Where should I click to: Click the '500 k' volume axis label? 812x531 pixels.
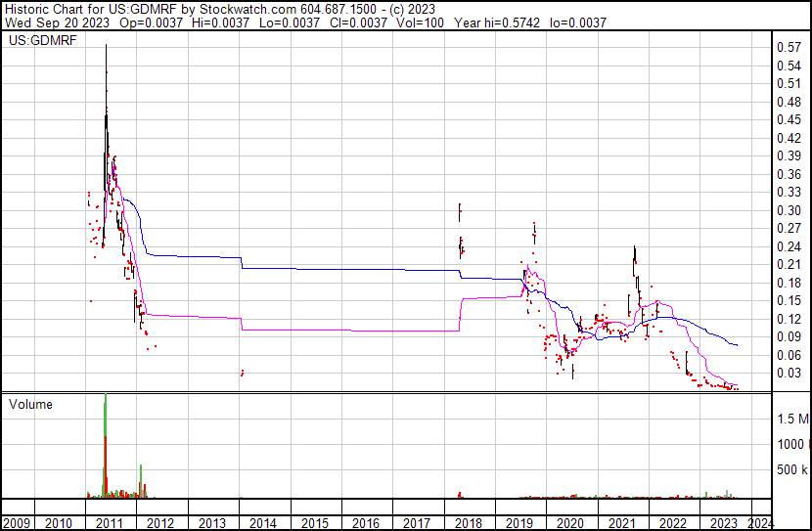pyautogui.click(x=792, y=470)
